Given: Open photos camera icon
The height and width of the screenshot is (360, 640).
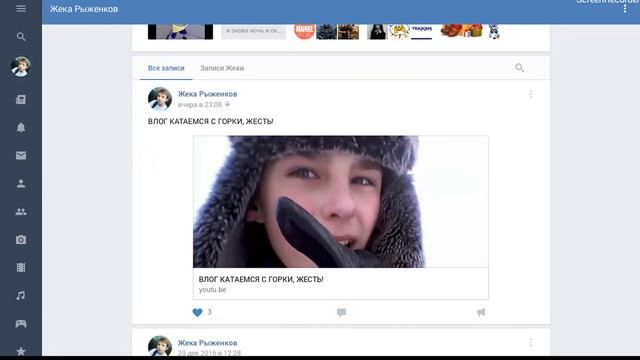Looking at the screenshot, I should (x=21, y=240).
